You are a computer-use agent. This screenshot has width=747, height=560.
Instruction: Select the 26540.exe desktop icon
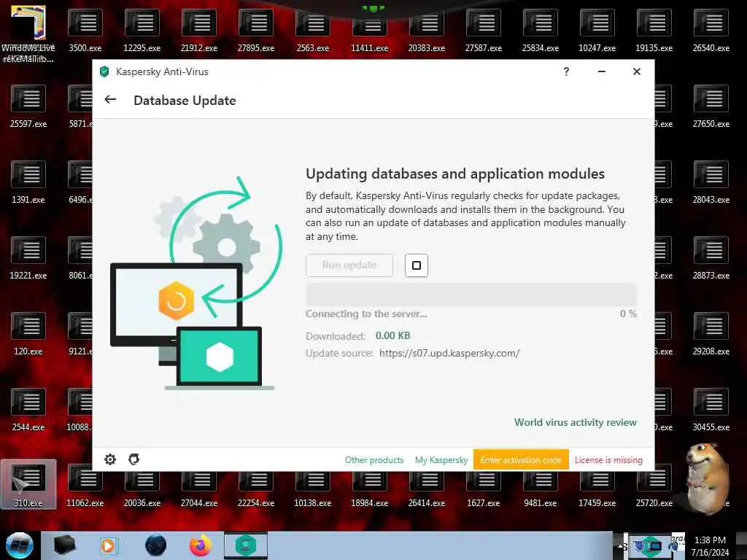coord(711,31)
